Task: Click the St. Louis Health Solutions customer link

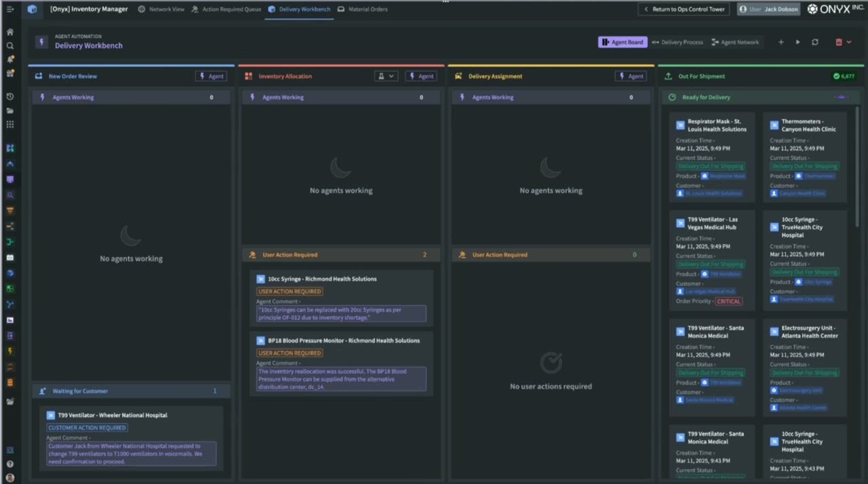Action: (709, 193)
